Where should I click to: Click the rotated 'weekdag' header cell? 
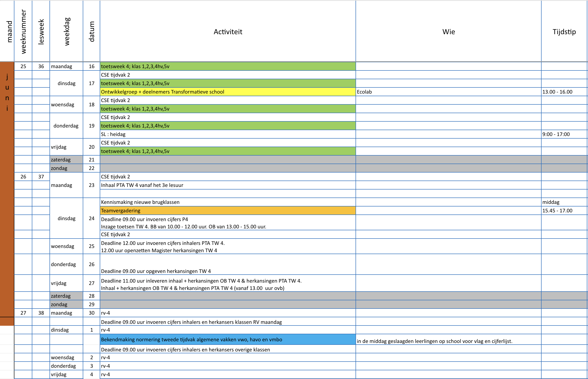[66, 32]
